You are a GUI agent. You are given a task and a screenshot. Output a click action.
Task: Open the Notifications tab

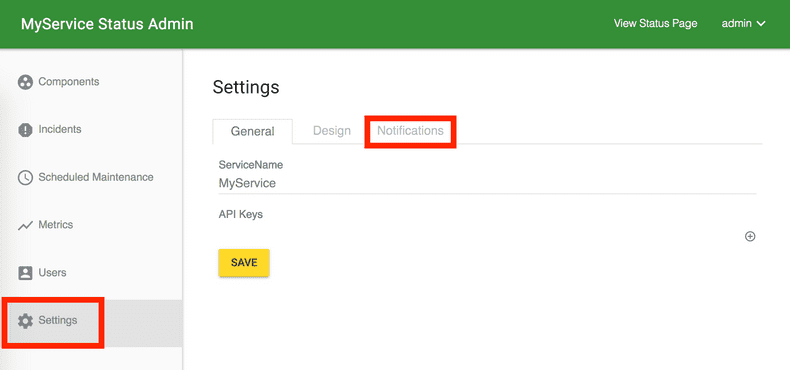(410, 131)
